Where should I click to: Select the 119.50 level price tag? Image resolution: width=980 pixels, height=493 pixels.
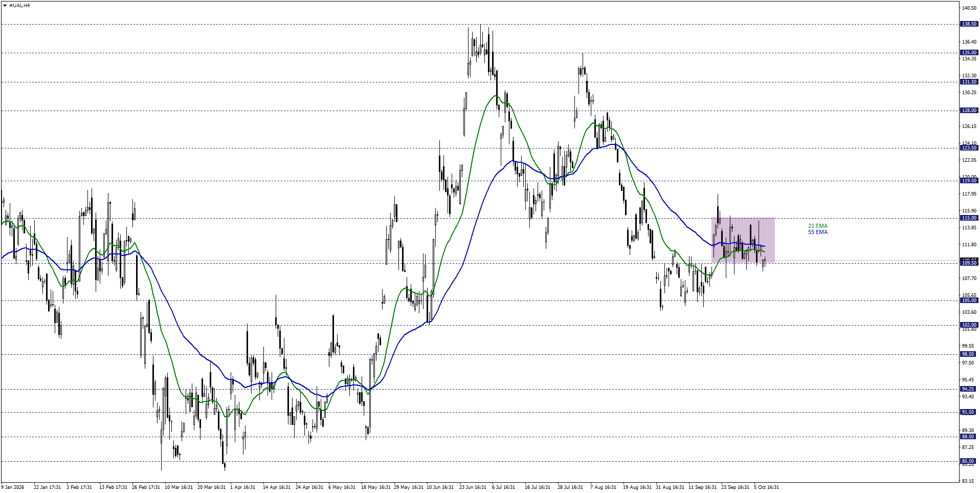tap(969, 181)
